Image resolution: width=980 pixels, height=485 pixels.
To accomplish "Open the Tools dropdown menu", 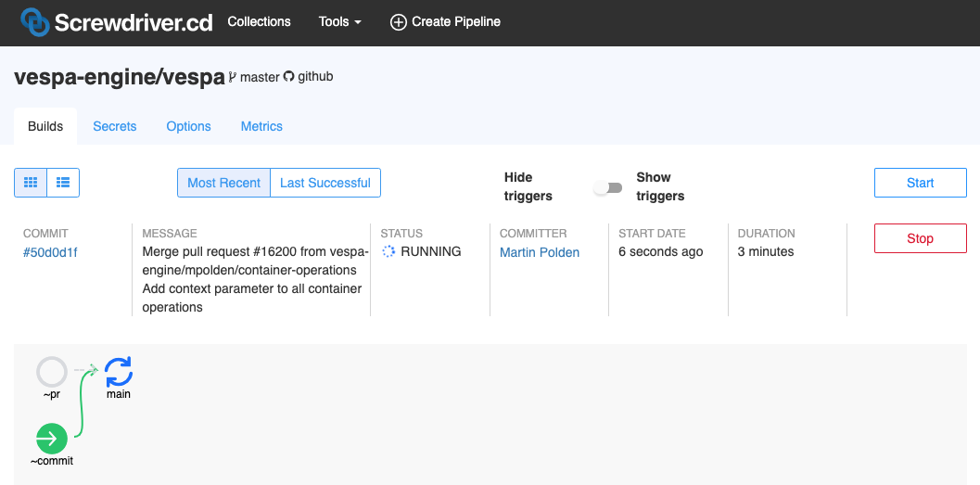I will (x=340, y=22).
